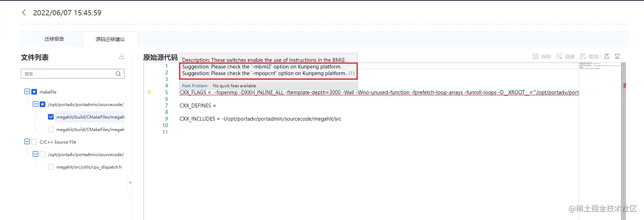Collapse the sourcecode folder under makefile
644x220 pixels.
pyautogui.click(x=35, y=104)
